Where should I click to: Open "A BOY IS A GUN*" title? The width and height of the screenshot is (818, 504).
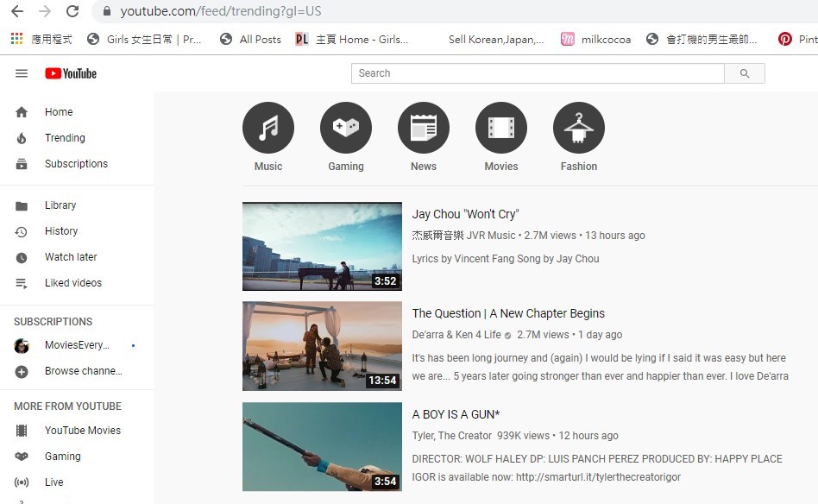[x=456, y=414]
